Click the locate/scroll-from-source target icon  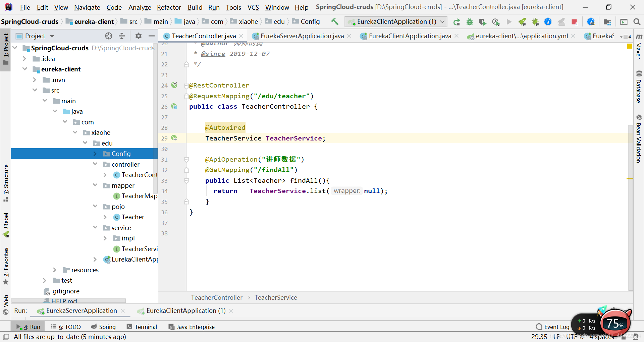pyautogui.click(x=109, y=36)
